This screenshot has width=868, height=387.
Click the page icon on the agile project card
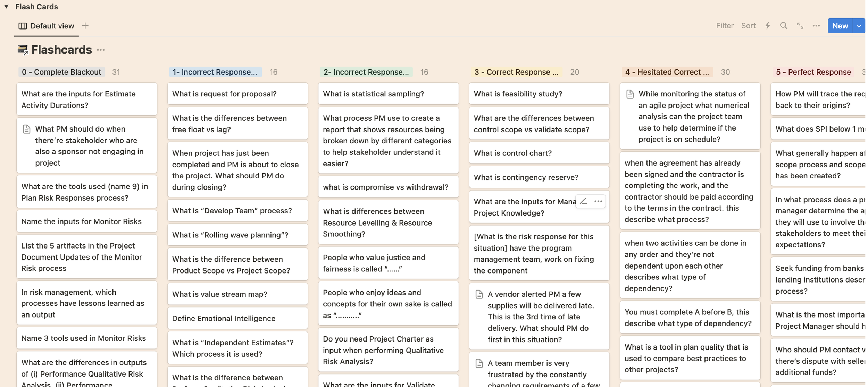[x=630, y=94]
